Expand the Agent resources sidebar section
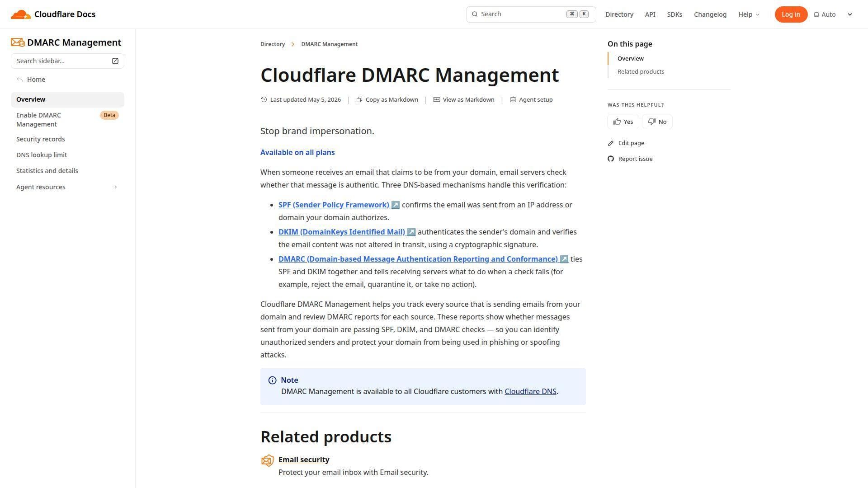 tap(67, 187)
